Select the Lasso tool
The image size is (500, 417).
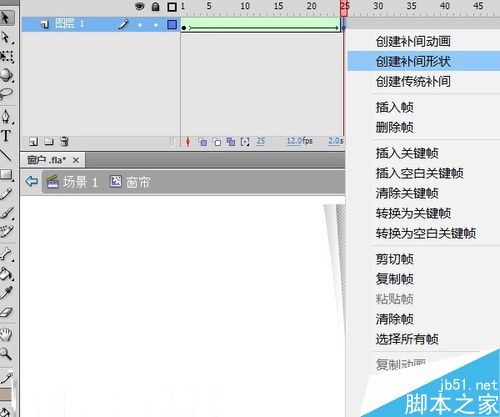pos(7,94)
